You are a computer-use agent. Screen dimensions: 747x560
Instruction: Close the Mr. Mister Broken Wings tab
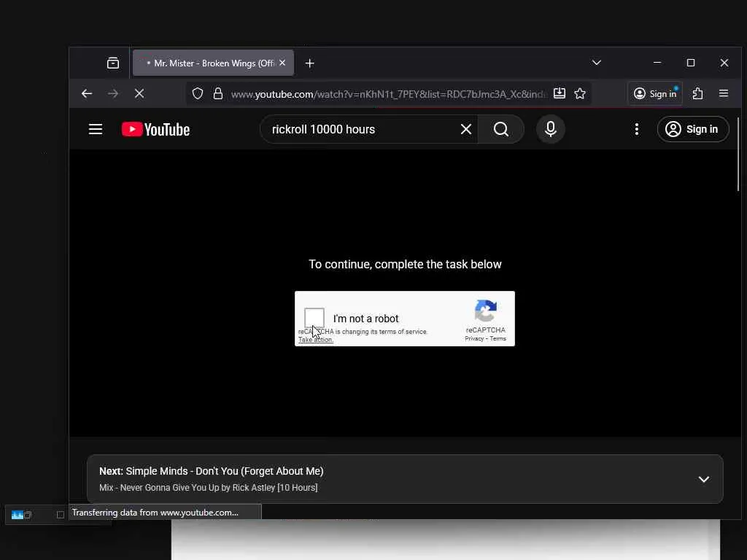[x=282, y=63]
